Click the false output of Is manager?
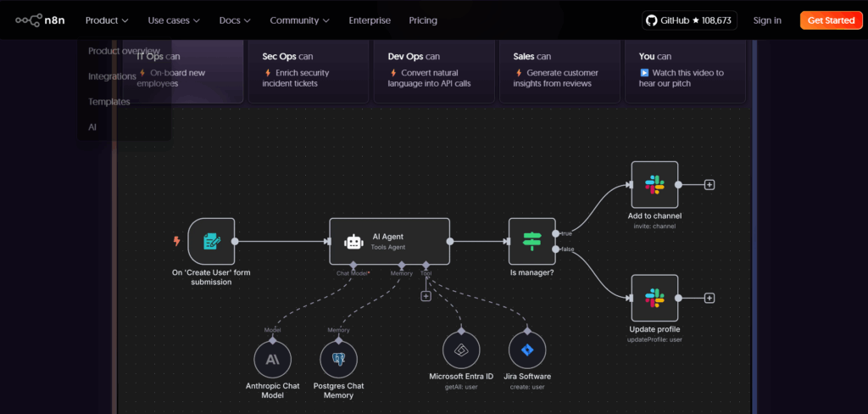The width and height of the screenshot is (868, 414). 556,249
